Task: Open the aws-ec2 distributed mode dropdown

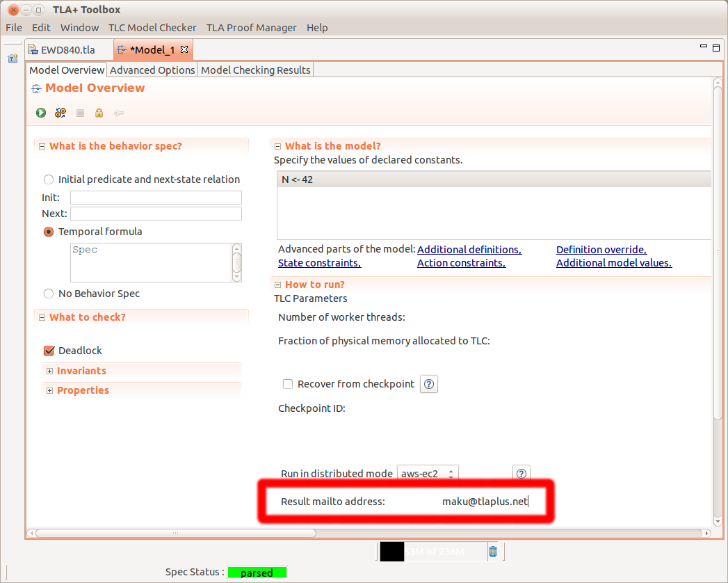Action: coord(427,474)
